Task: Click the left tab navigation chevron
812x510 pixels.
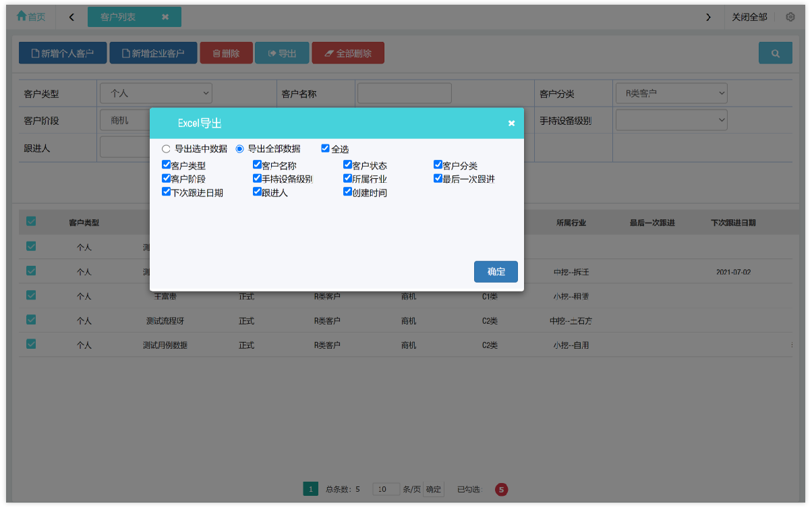Action: tap(71, 16)
